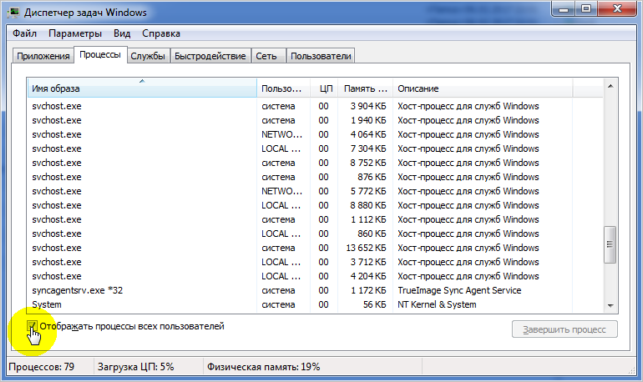The height and width of the screenshot is (382, 643).
Task: Select svchost.exe using 1 940 КБ
Action: [316, 121]
